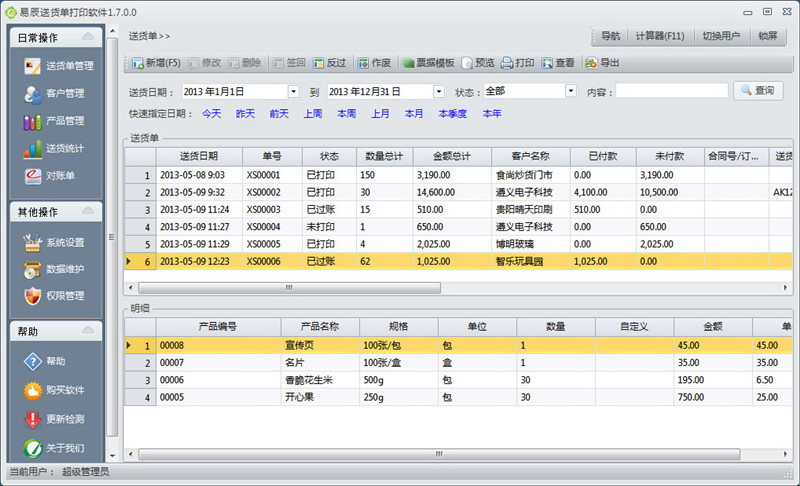
Task: Click the 查询 search button
Action: click(757, 91)
